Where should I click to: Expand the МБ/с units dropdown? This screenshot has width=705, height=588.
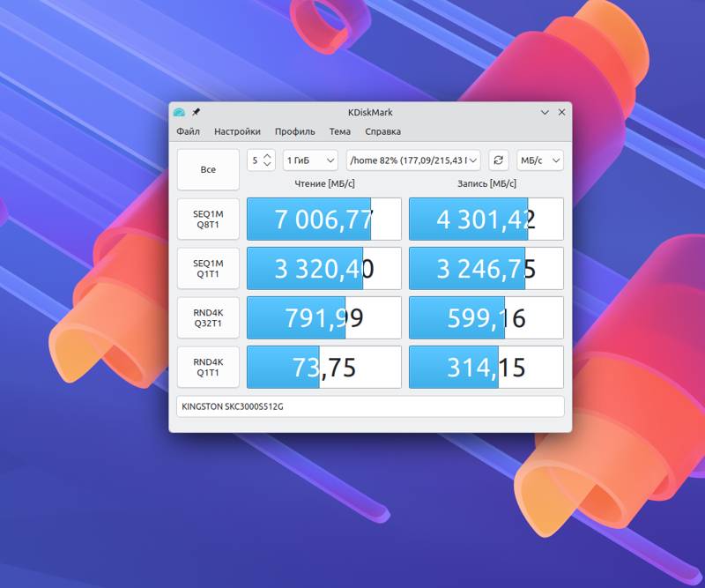click(540, 160)
